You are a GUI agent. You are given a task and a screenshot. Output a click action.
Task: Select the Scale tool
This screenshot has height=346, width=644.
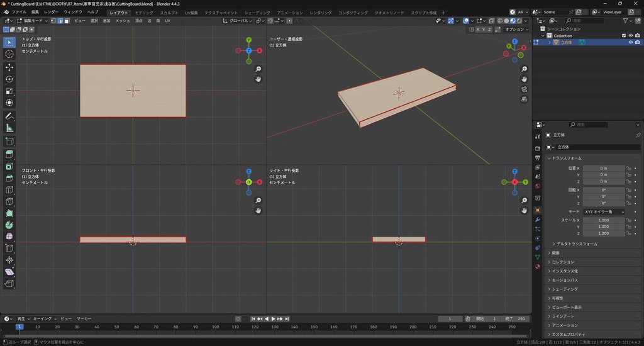tap(9, 91)
